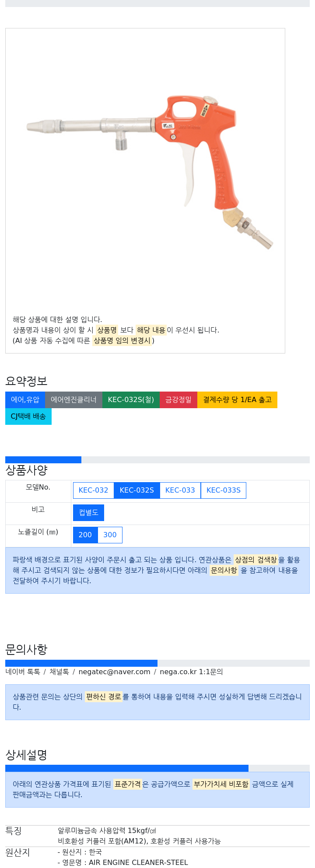Click the CJ택배 배송 shipping tag
315x868 pixels.
(28, 416)
